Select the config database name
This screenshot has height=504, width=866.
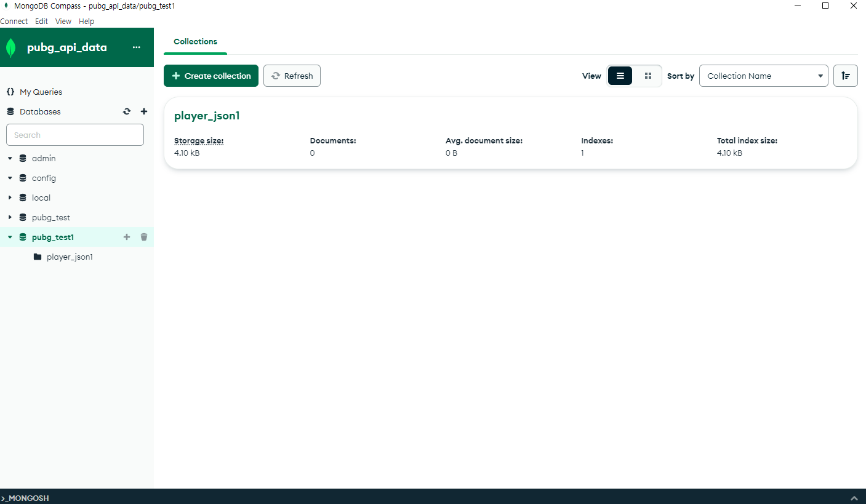(x=44, y=178)
